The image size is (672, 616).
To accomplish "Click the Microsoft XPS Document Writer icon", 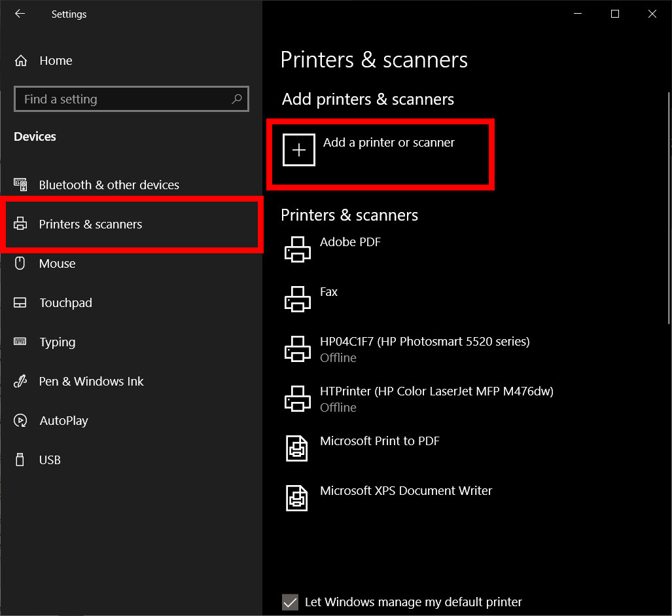I will 298,498.
